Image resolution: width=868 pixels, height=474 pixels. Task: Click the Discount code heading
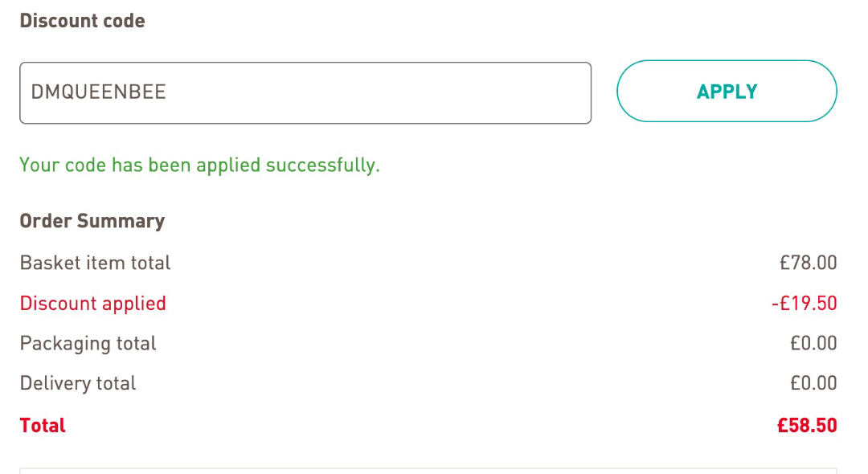(x=82, y=21)
